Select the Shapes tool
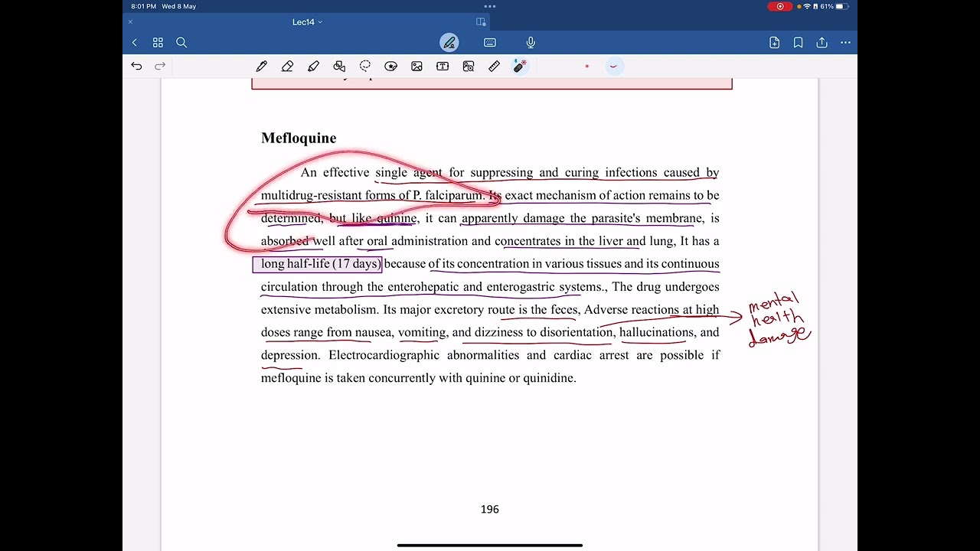Viewport: 980px width, 551px height. (x=339, y=67)
